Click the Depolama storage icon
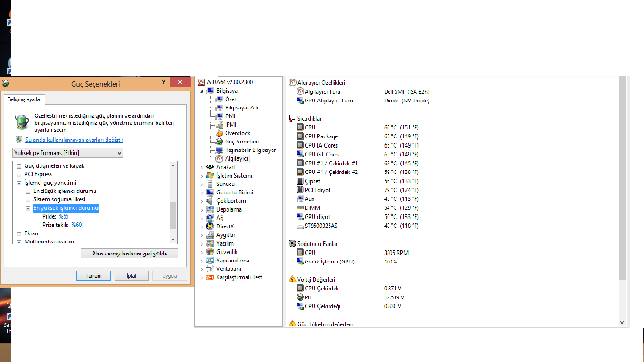Image resolution: width=644 pixels, height=362 pixels. [210, 210]
